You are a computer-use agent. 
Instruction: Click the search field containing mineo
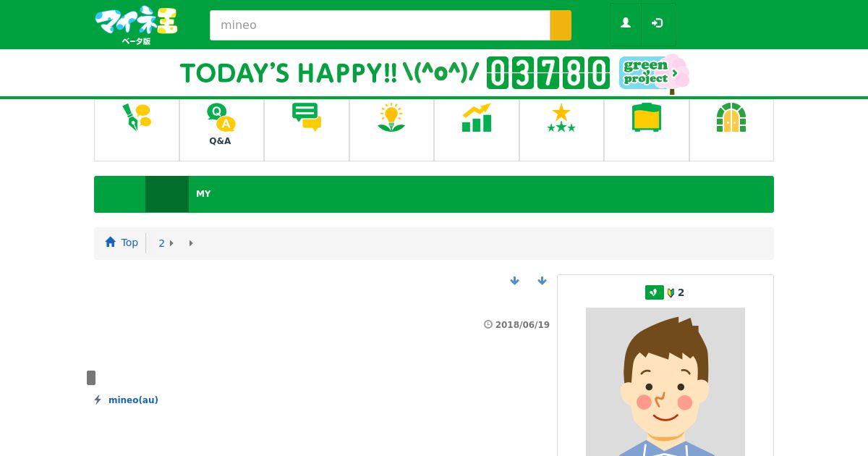point(380,25)
